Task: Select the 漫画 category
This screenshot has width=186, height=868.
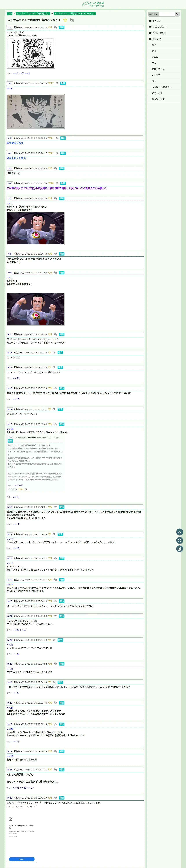Action: point(154,51)
